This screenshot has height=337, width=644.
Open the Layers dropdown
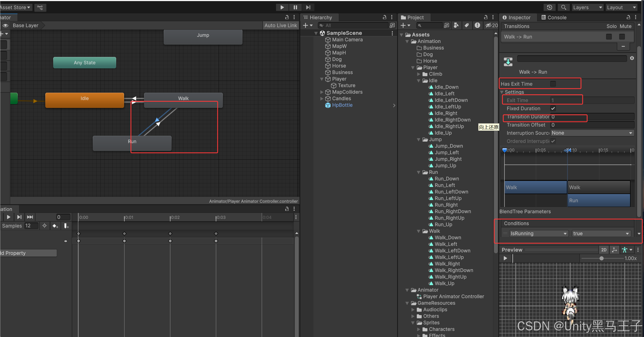(587, 7)
